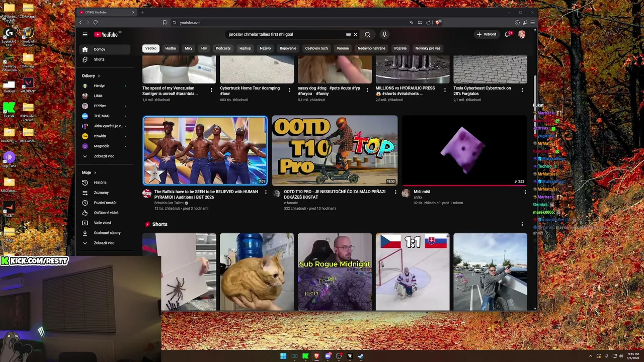
Task: Open the Czech vs Slovakia 1:1 hockey short
Action: pyautogui.click(x=413, y=272)
